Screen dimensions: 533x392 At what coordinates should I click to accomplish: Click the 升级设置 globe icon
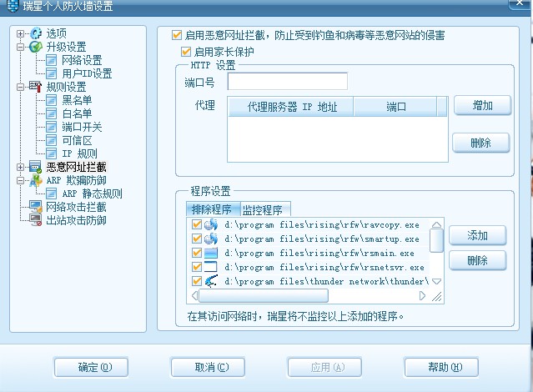pos(36,47)
